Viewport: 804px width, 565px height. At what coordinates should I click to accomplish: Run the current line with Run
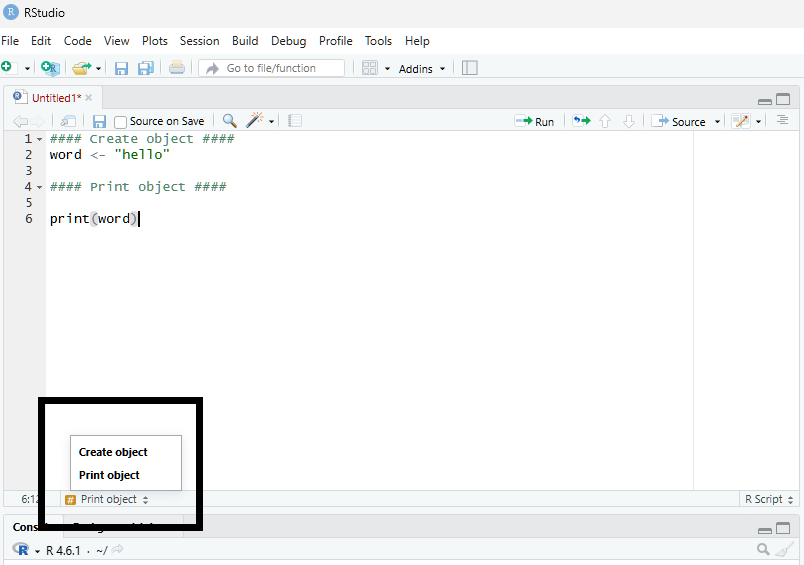pyautogui.click(x=535, y=122)
